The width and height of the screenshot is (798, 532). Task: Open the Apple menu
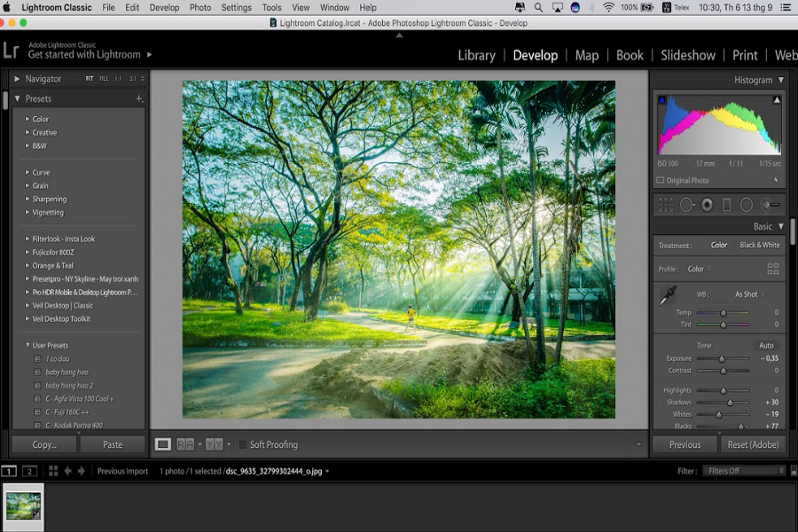coord(7,8)
